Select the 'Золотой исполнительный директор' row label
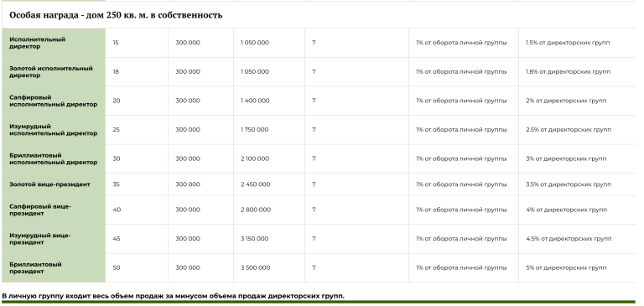 click(x=54, y=72)
